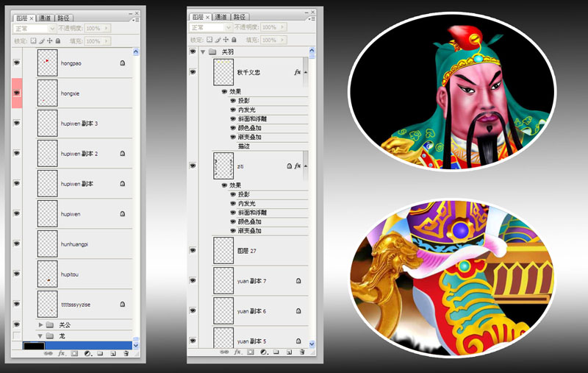
Task: Click the hupitou layer thumbnail
Action: [x=47, y=274]
